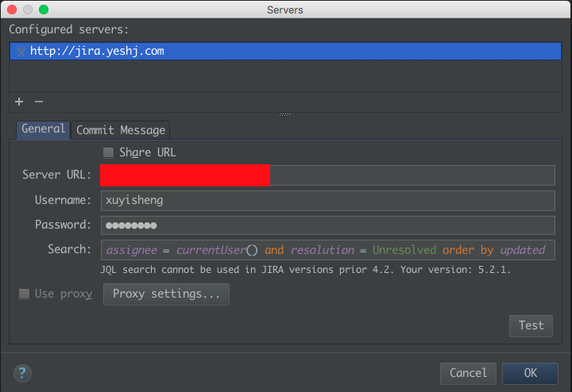Open help via question mark icon
The height and width of the screenshot is (392, 572).
(x=22, y=373)
